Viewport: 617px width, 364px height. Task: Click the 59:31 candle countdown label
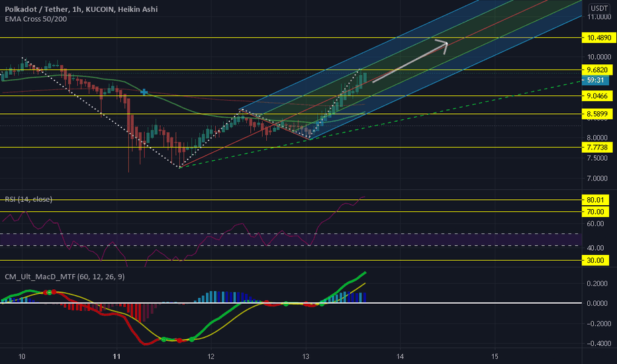(595, 80)
